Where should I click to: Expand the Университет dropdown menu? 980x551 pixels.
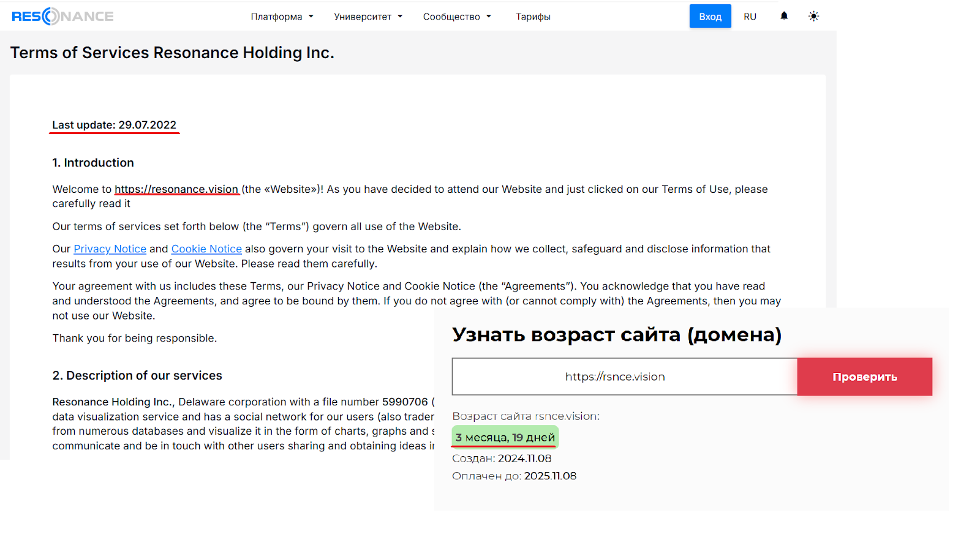click(x=368, y=17)
